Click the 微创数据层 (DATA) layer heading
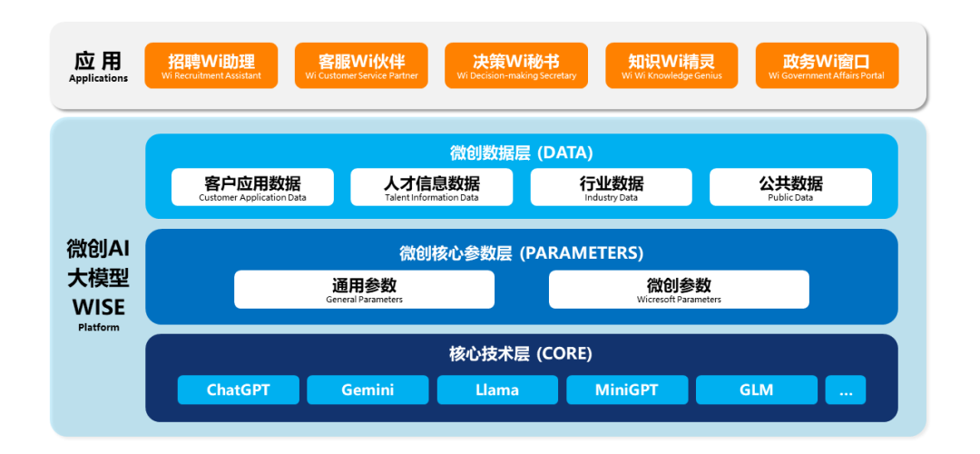Image resolution: width=980 pixels, height=454 pixels. point(521,153)
